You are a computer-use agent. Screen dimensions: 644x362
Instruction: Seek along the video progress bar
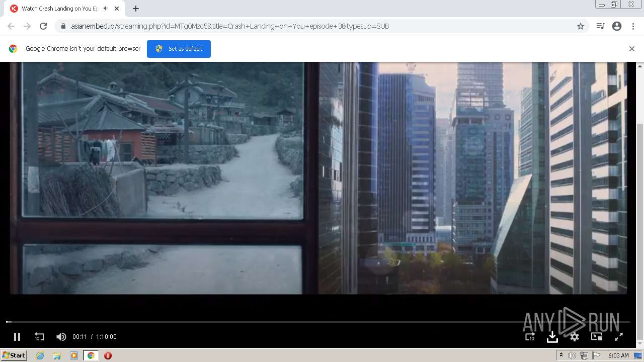click(317, 322)
